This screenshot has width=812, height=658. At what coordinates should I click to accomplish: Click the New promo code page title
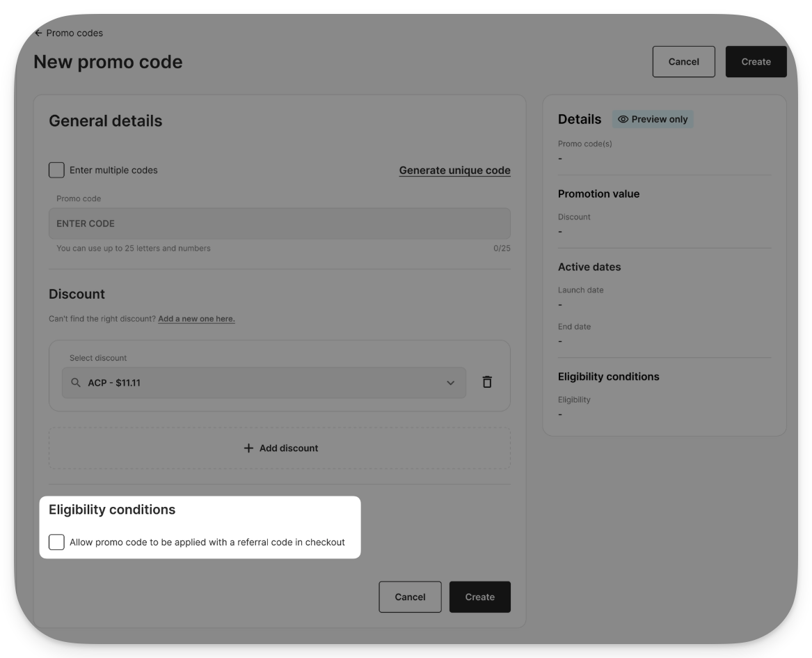point(108,62)
